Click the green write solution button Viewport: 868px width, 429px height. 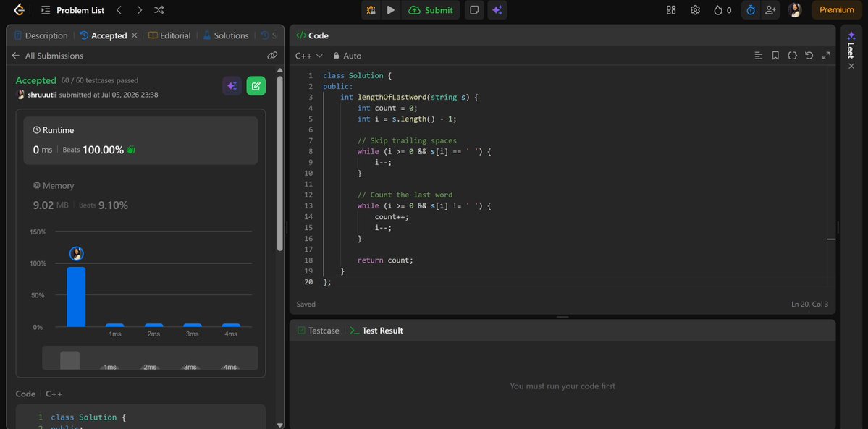point(256,86)
